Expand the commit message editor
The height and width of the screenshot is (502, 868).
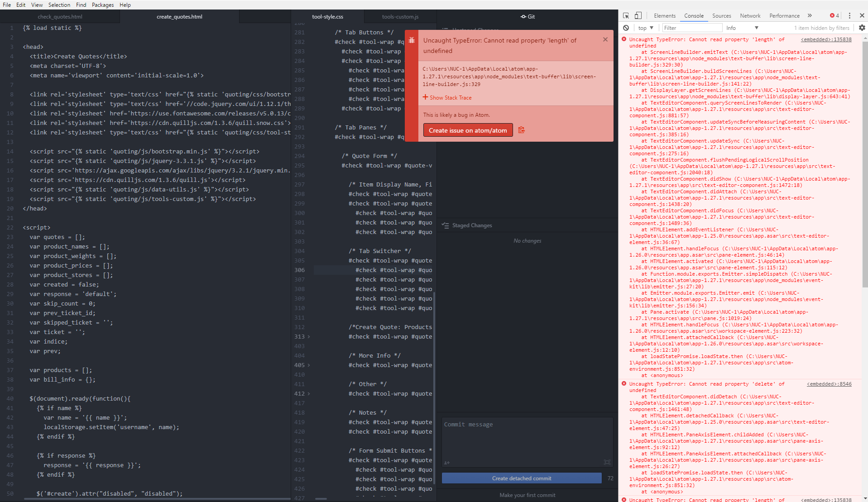click(608, 463)
